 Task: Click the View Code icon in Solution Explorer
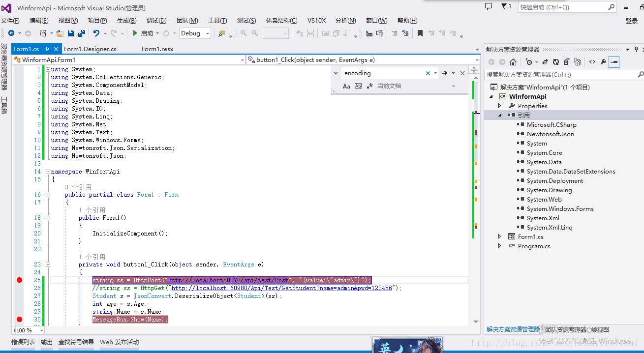[592, 62]
